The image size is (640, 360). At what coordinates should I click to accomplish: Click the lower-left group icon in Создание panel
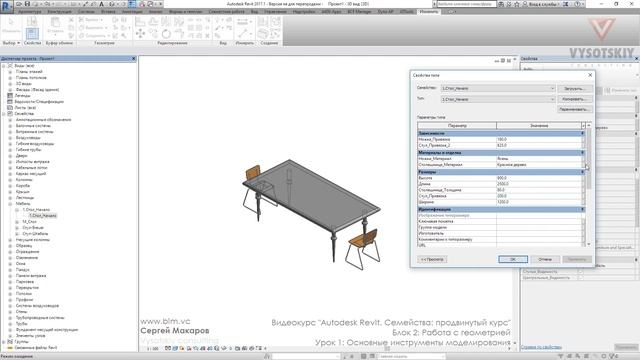(x=263, y=33)
